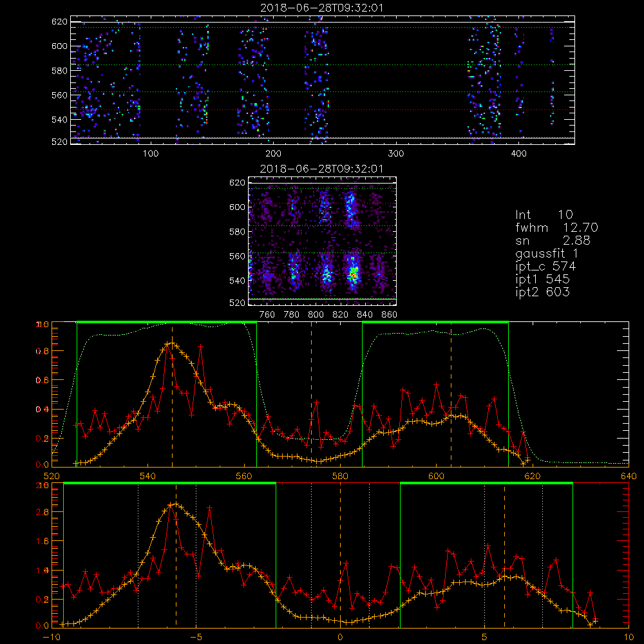644x644 pixels.
Task: Click x-axis label 840 under the middle image
Action: [365, 315]
